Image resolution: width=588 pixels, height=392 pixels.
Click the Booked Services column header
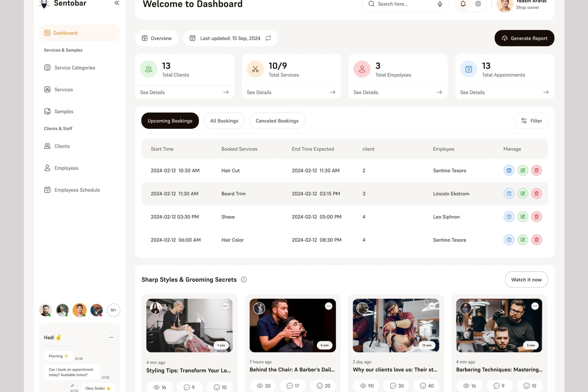239,149
